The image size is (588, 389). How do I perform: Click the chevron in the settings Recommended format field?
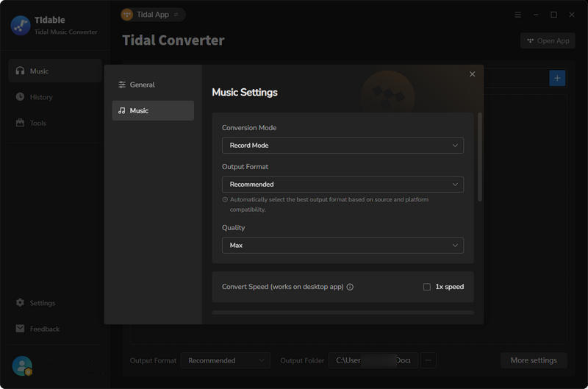point(455,185)
